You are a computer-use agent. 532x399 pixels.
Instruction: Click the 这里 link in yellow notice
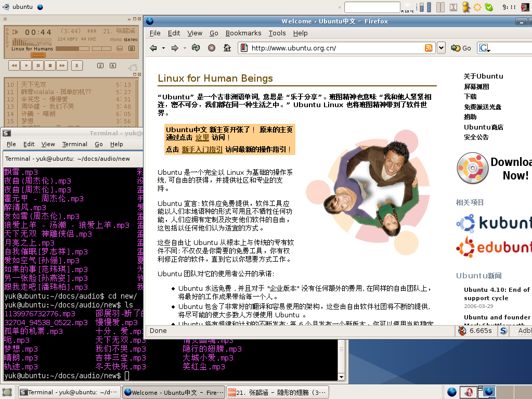coord(202,137)
